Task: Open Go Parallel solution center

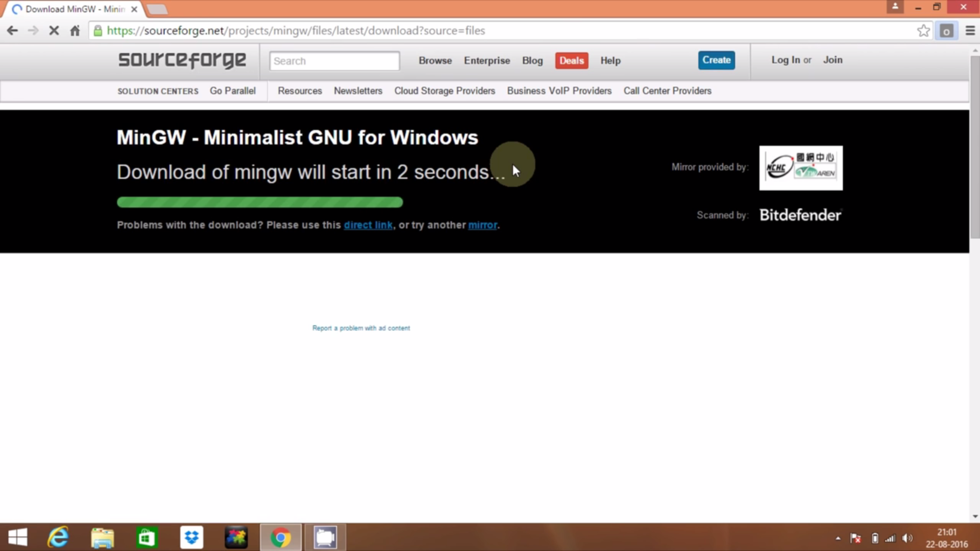Action: tap(233, 91)
